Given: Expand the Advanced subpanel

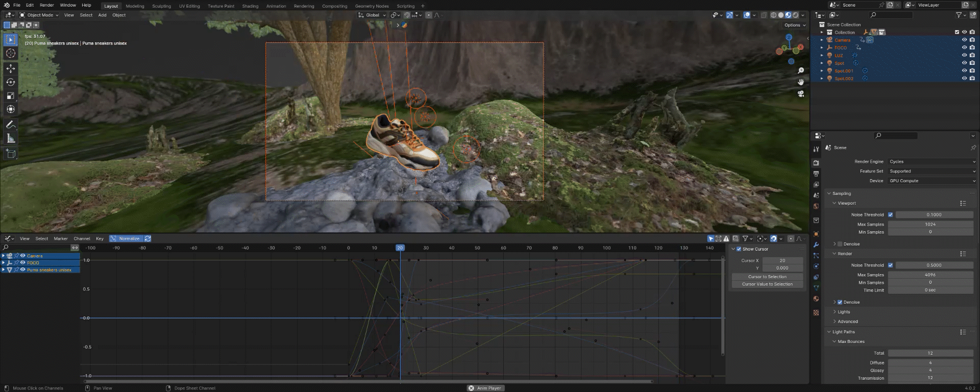Looking at the screenshot, I should click(x=847, y=322).
